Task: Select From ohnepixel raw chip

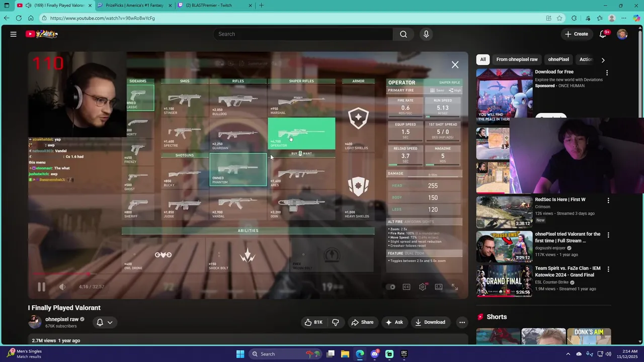Action: (517, 59)
